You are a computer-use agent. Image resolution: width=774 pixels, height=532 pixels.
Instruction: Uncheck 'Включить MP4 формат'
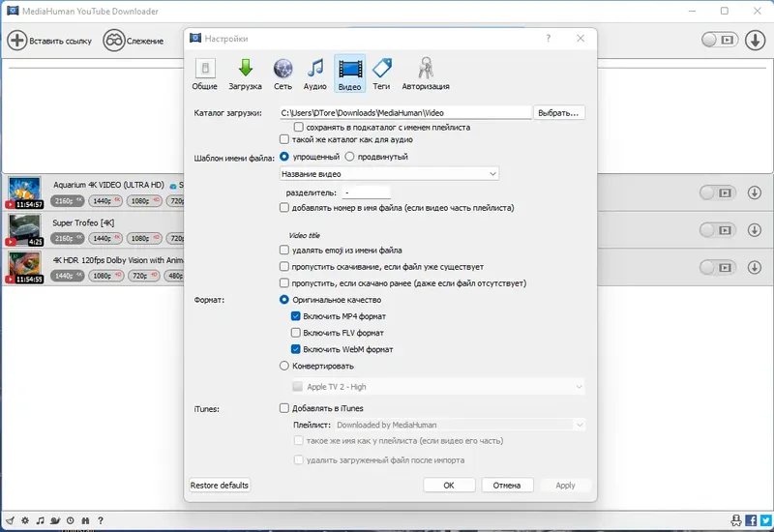(x=296, y=316)
